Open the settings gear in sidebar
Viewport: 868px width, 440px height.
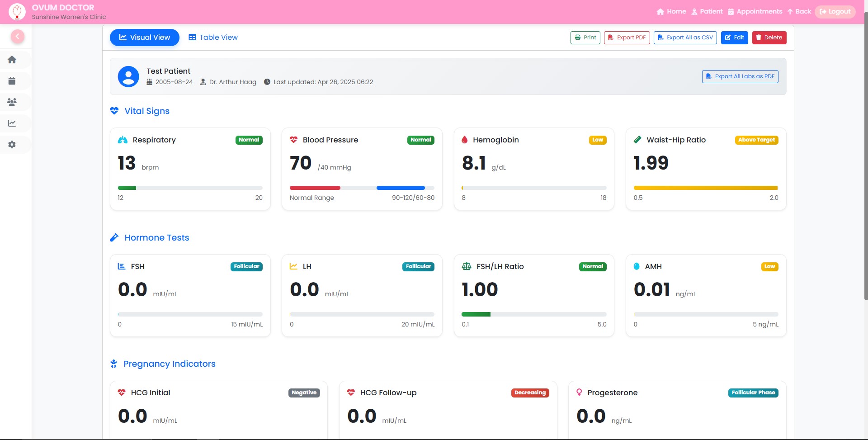pyautogui.click(x=12, y=145)
